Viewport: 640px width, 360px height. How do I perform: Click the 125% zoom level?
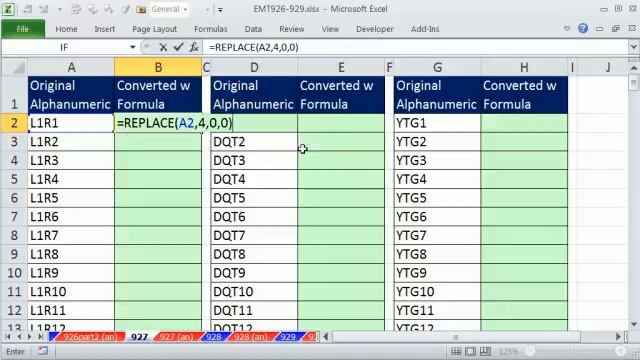[x=508, y=351]
